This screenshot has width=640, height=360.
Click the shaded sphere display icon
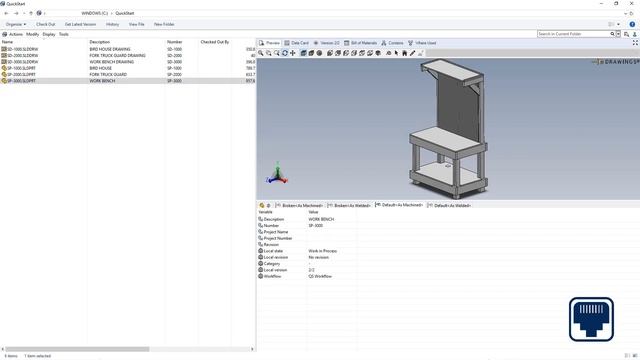coord(320,53)
